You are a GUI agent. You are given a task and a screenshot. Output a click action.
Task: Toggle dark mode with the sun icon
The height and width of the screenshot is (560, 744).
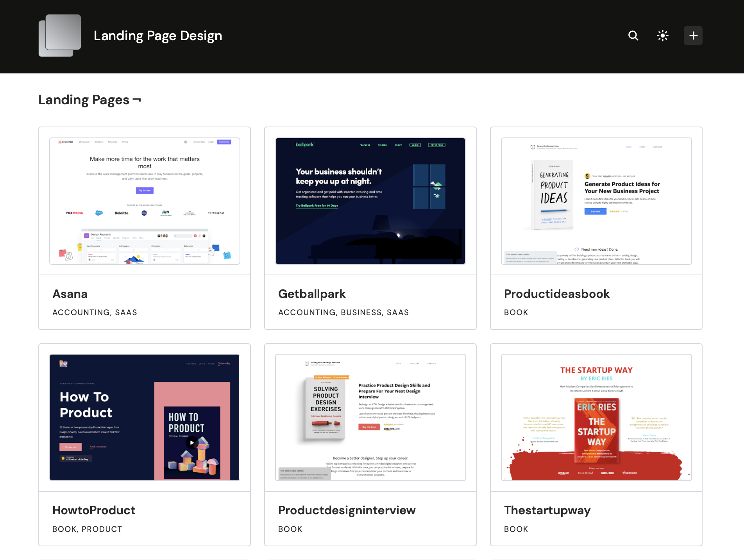point(662,36)
